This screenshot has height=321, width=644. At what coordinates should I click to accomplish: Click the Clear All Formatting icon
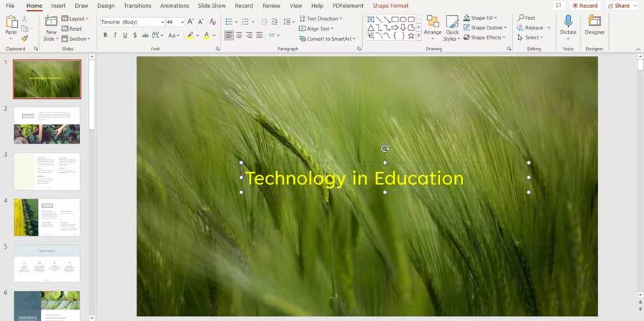(x=213, y=21)
